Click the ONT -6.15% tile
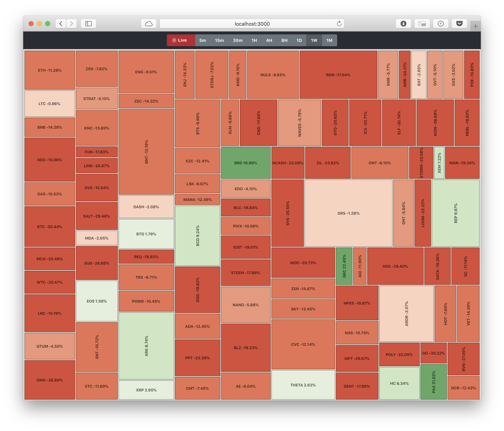 pyautogui.click(x=380, y=163)
